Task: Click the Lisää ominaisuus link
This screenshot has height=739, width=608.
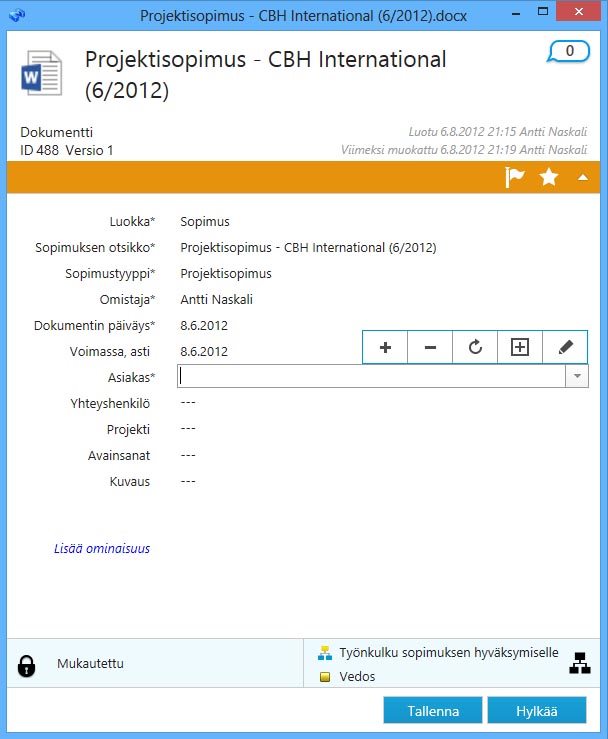Action: [102, 549]
